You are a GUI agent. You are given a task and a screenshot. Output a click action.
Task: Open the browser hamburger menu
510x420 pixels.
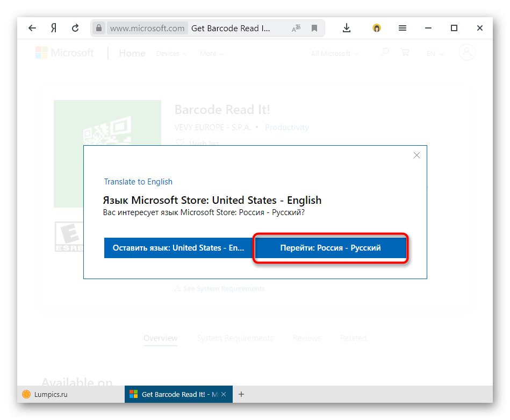point(403,29)
